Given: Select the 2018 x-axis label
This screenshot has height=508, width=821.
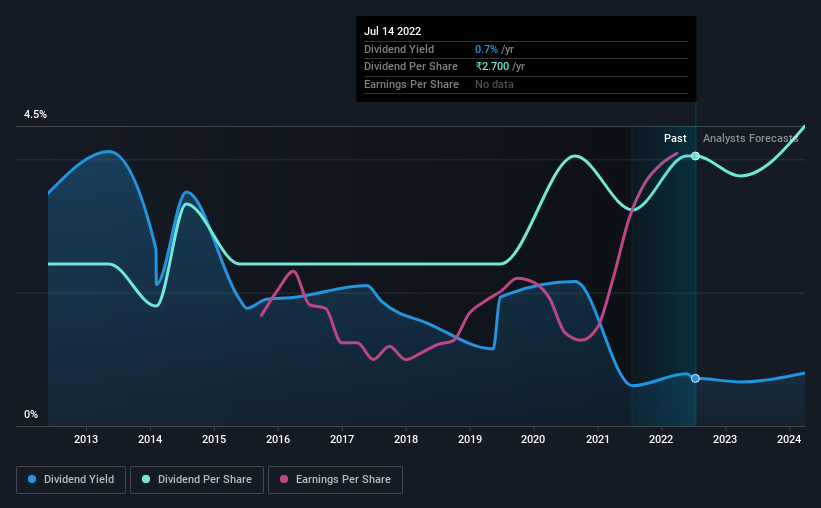Looking at the screenshot, I should pos(406,439).
